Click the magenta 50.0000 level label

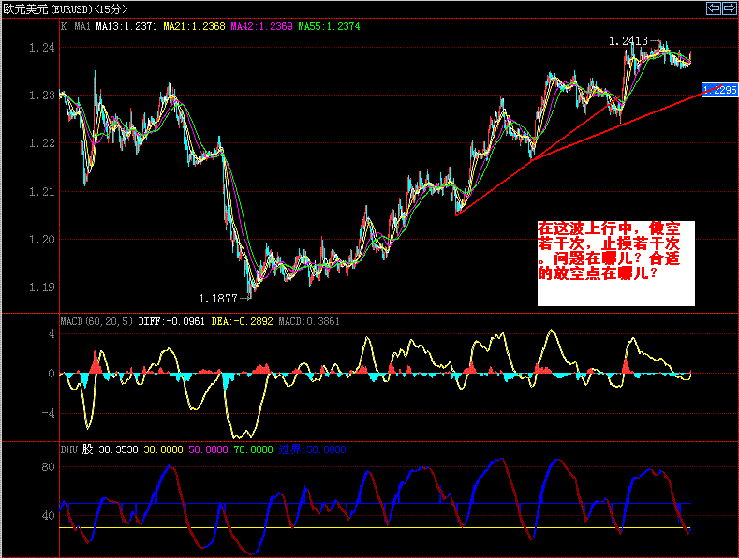208,449
